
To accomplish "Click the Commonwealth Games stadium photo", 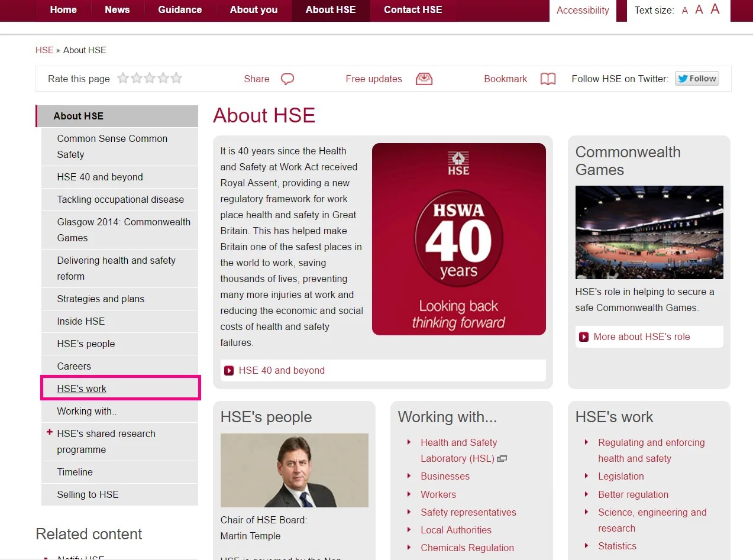I will click(x=649, y=232).
